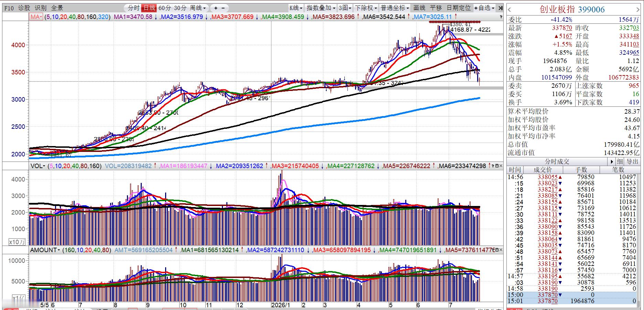Click 导出 export button
Viewport: 644px width, 310px height.
pyautogui.click(x=633, y=162)
